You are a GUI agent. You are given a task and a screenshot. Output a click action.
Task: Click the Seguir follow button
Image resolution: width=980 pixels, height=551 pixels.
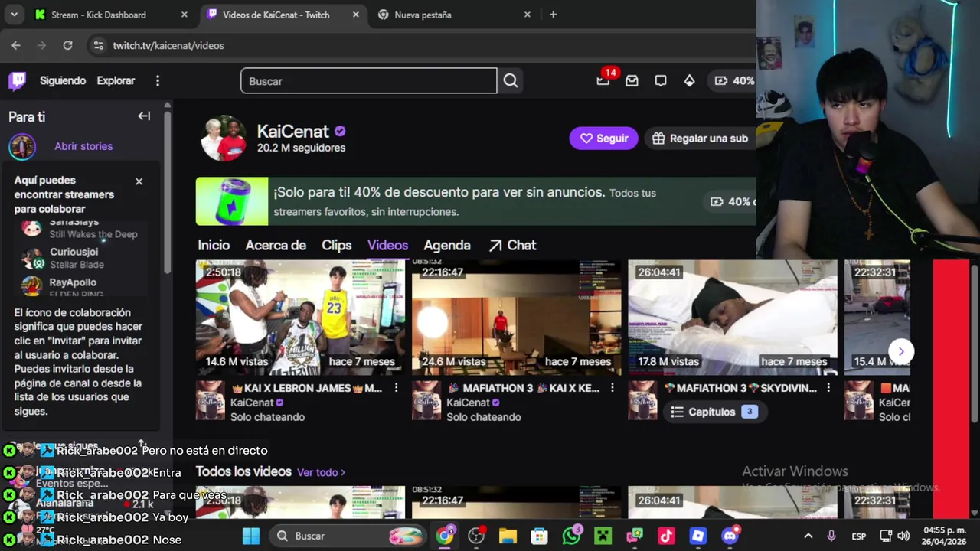tap(603, 139)
